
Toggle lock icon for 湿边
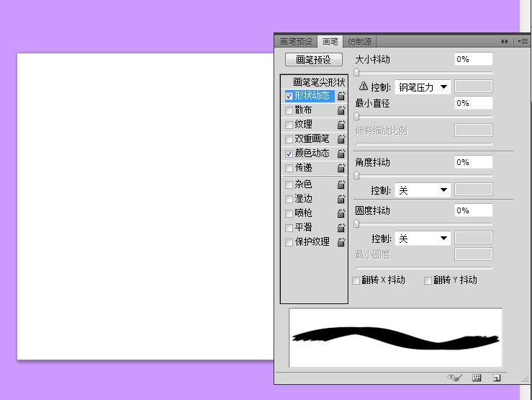(x=341, y=199)
